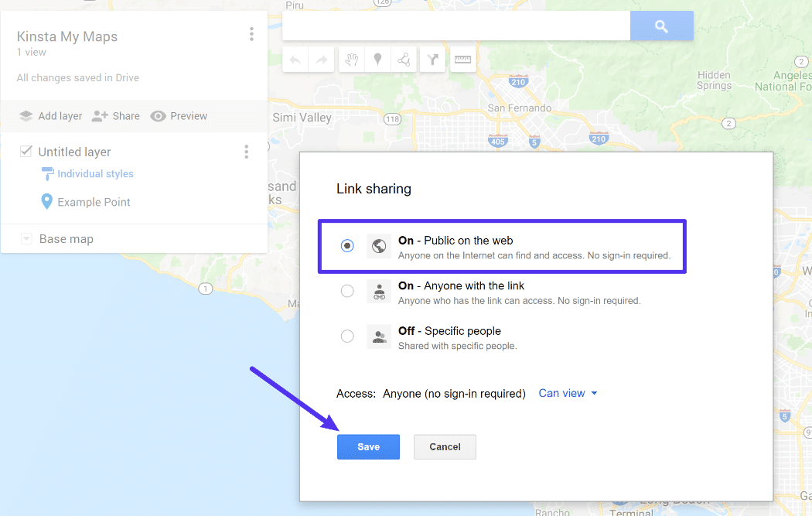Select the On - Anyone with the link option
Viewport: 812px width, 516px height.
point(347,291)
